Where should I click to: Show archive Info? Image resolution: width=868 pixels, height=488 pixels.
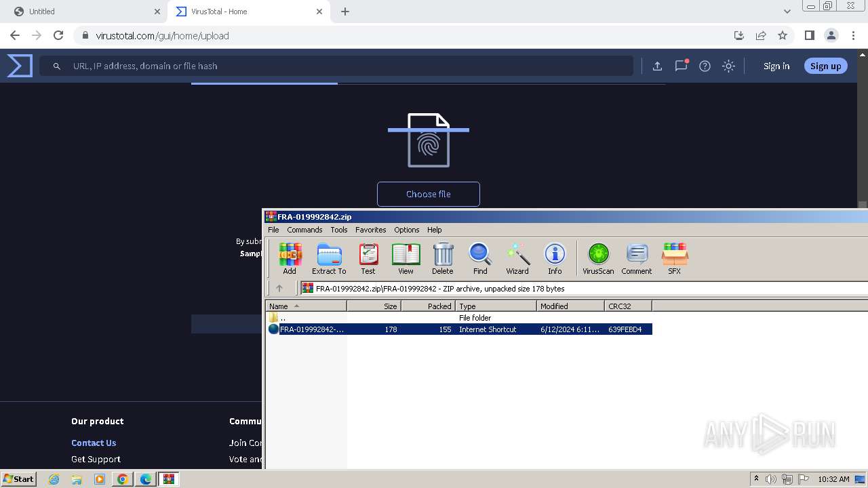point(555,259)
